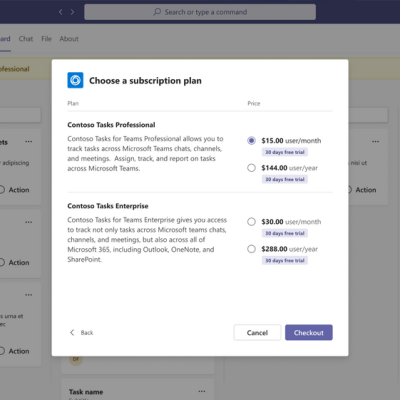Click the Choose a subscription plan title
Image resolution: width=400 pixels, height=400 pixels.
point(145,81)
